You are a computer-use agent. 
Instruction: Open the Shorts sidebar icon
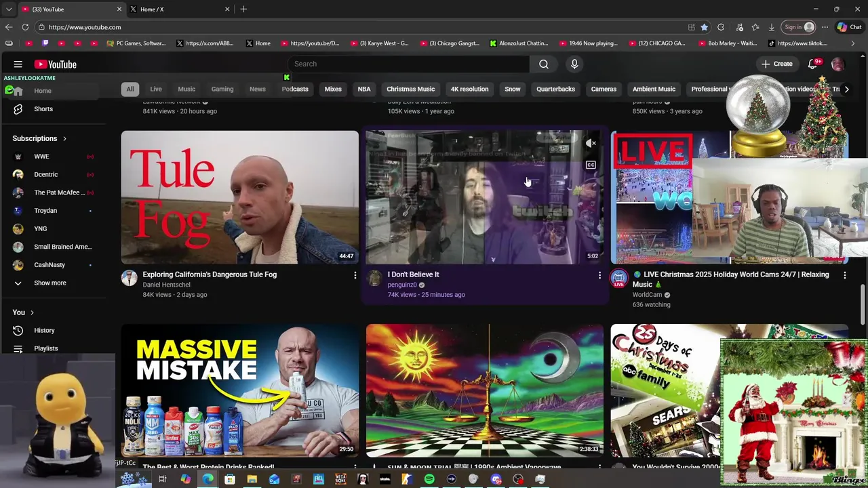click(18, 109)
